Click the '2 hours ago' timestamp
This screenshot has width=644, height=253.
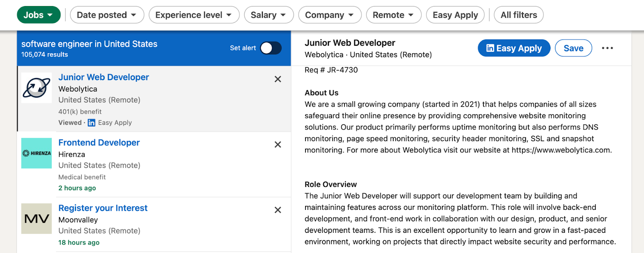(x=77, y=188)
